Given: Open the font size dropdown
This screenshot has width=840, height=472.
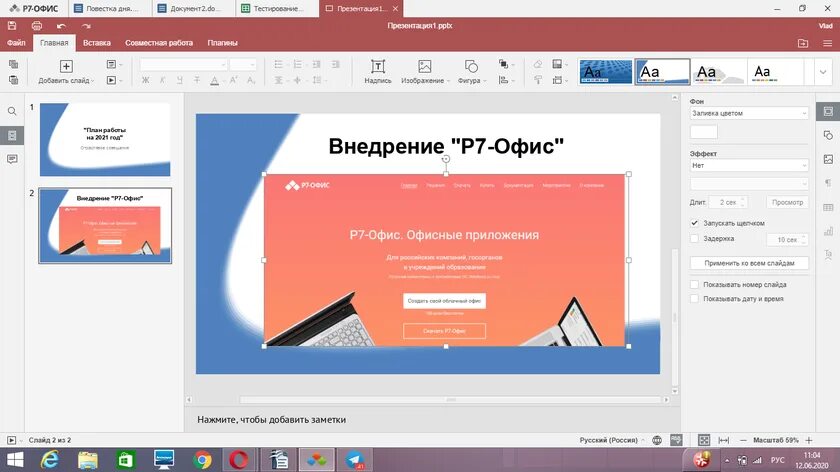Looking at the screenshot, I should [x=243, y=65].
